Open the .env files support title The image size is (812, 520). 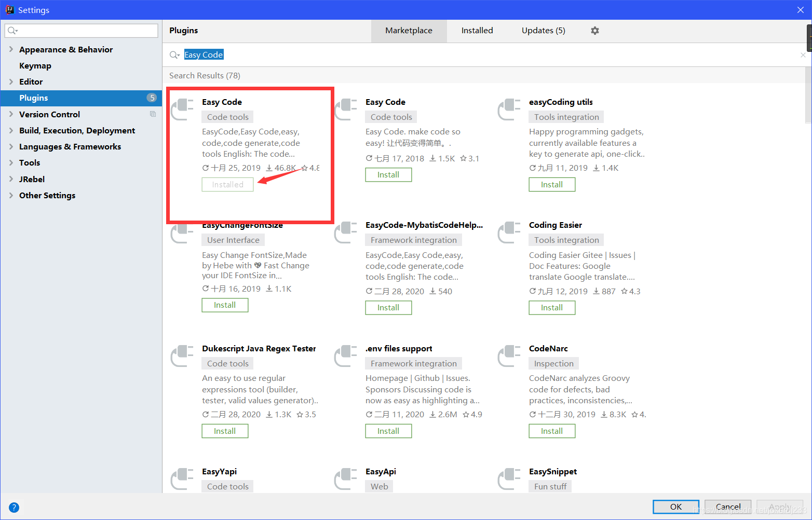click(x=399, y=349)
